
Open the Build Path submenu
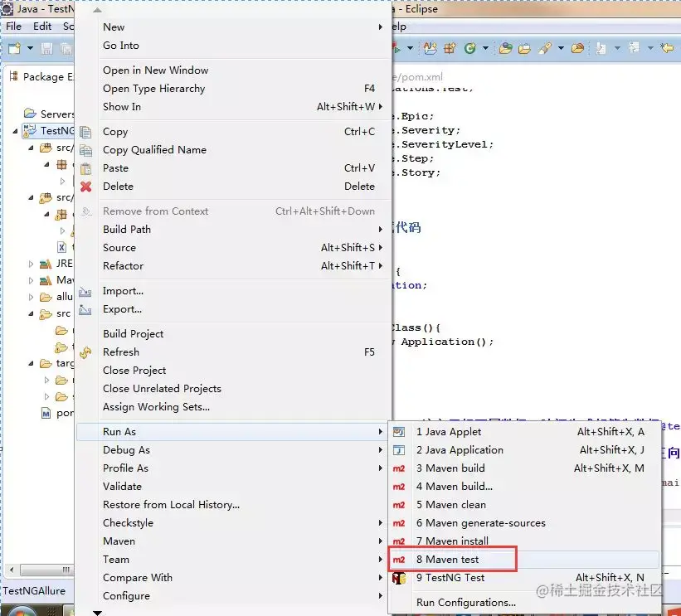pyautogui.click(x=234, y=229)
